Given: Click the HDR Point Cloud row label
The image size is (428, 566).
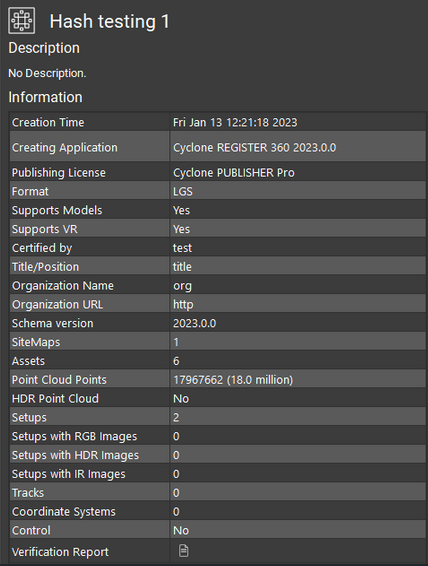Looking at the screenshot, I should tap(55, 399).
